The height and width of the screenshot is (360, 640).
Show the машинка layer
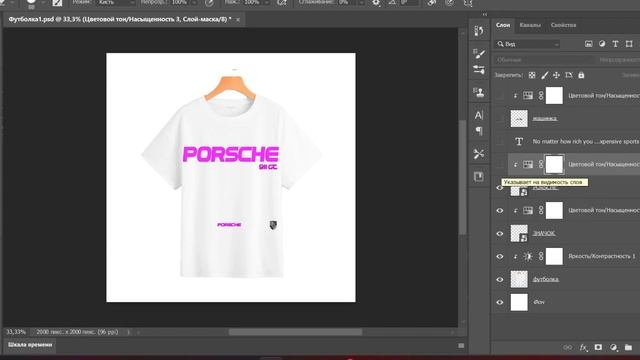500,118
